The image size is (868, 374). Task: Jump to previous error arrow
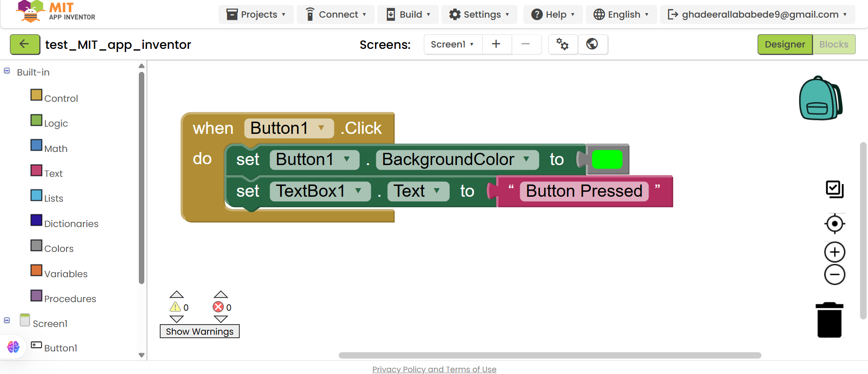pyautogui.click(x=221, y=294)
